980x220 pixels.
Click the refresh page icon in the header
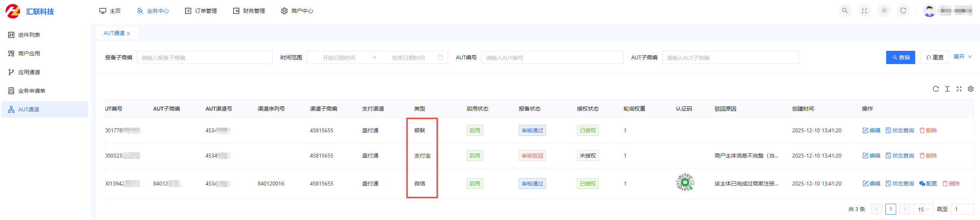coord(903,11)
